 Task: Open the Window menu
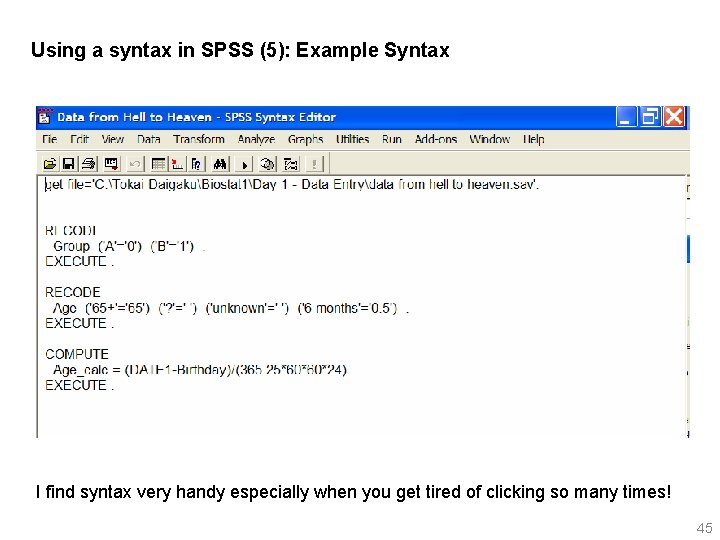point(489,139)
